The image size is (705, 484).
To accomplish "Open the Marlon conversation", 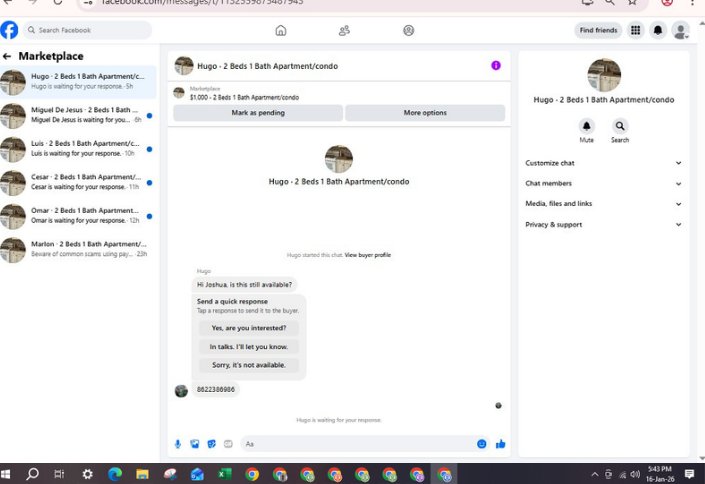I will (x=78, y=250).
